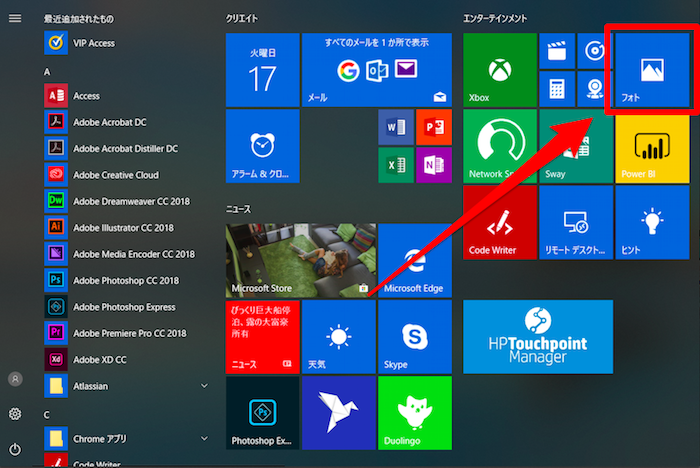Viewport: 700px width, 468px height.
Task: Open Adobe XD CC
Action: [x=127, y=359]
